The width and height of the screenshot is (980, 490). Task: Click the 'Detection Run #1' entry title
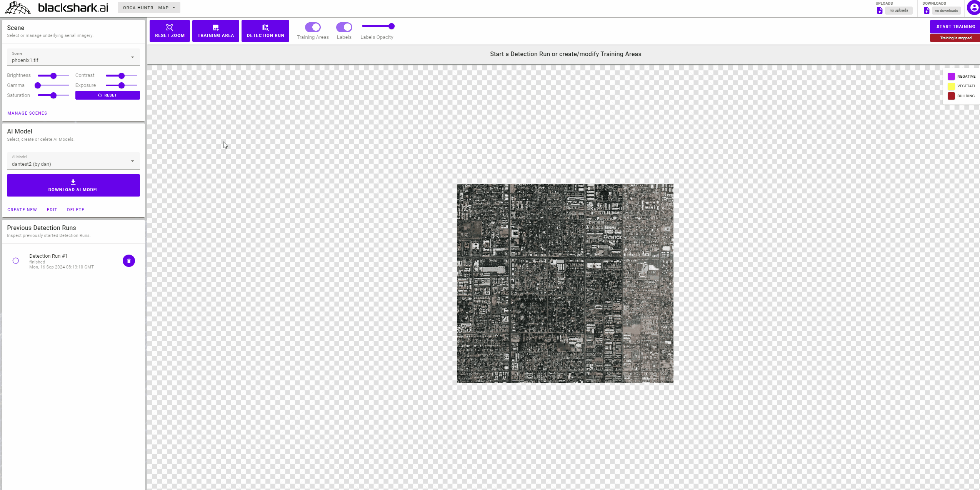click(48, 256)
